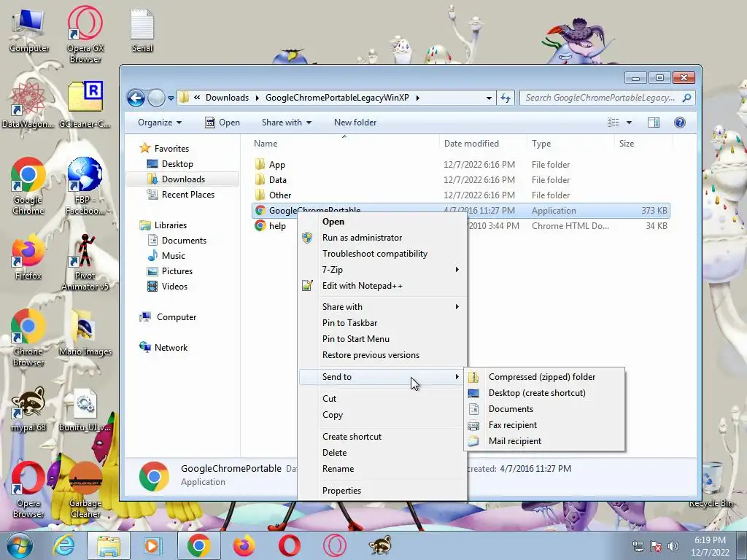The image size is (747, 560).
Task: Open Firefox from the taskbar
Action: [x=244, y=545]
